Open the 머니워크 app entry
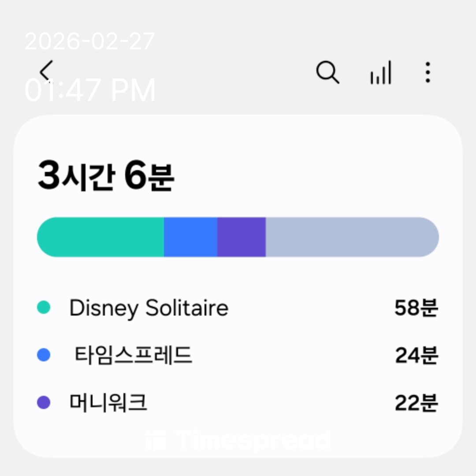Viewport: 476px width, 476px height. [108, 402]
